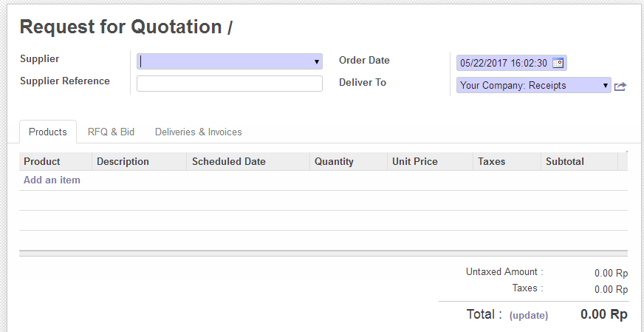Image resolution: width=644 pixels, height=332 pixels.
Task: Click the (update) link beside Total
Action: click(529, 315)
